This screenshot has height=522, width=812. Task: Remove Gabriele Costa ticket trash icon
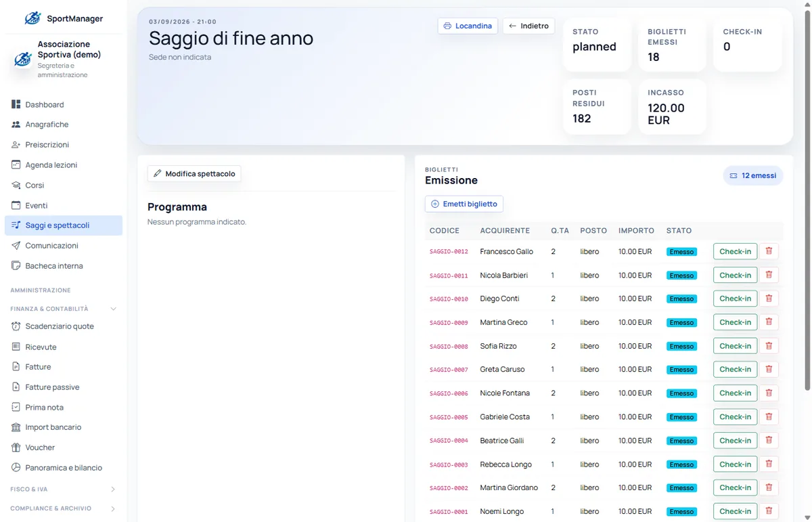pos(769,416)
